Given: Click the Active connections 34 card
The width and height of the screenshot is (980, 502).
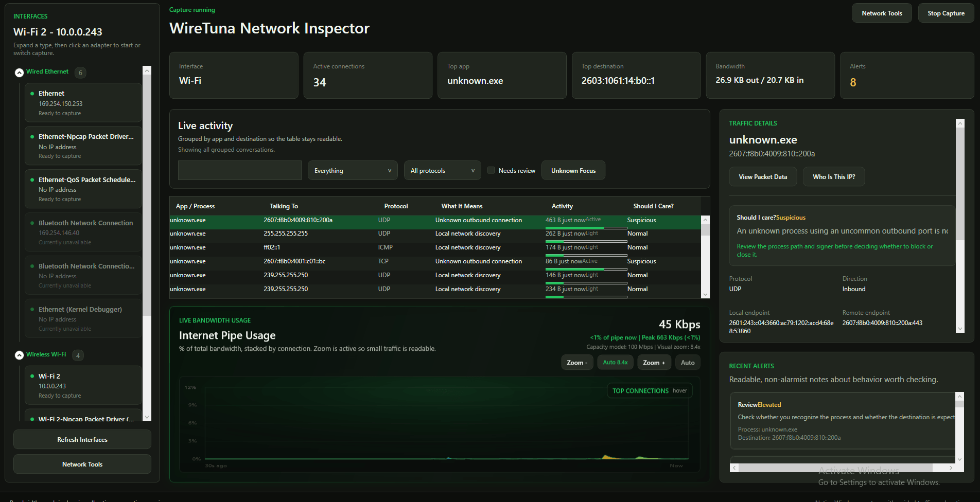Looking at the screenshot, I should pyautogui.click(x=367, y=75).
